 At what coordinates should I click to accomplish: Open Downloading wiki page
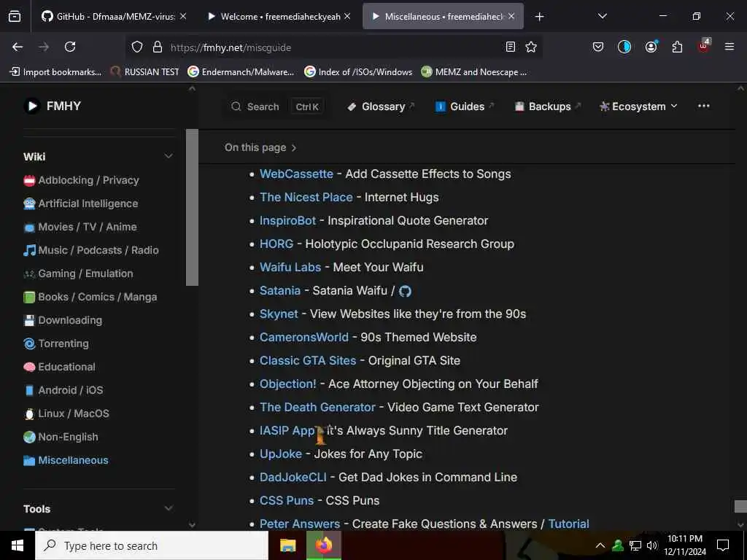point(63,320)
